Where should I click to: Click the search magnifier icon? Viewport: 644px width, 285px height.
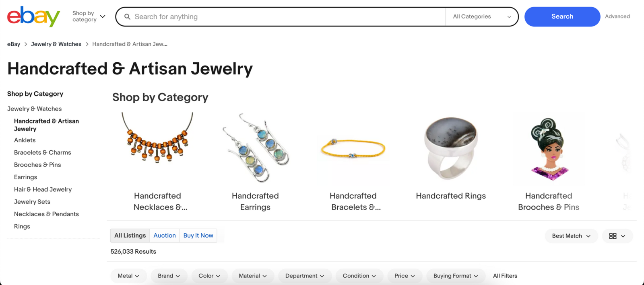(x=127, y=16)
